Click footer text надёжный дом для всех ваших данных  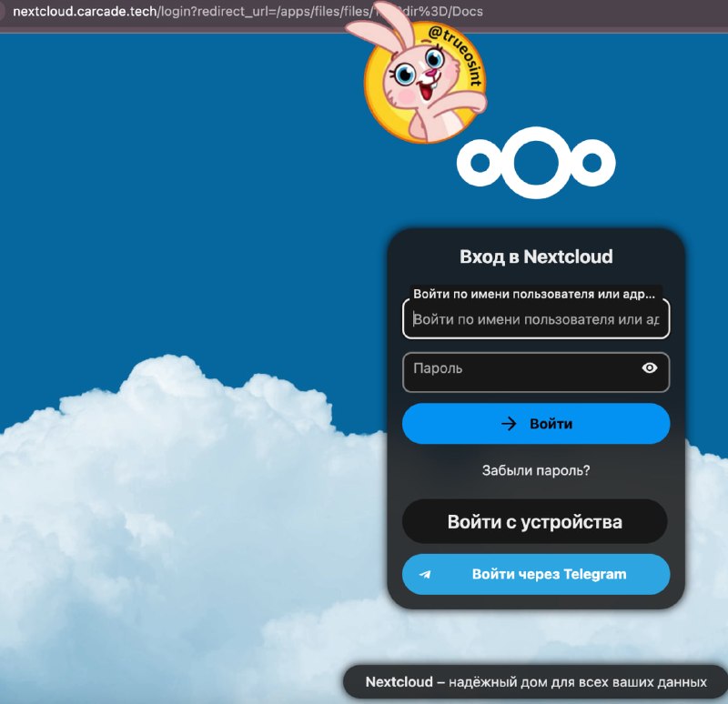(x=578, y=682)
